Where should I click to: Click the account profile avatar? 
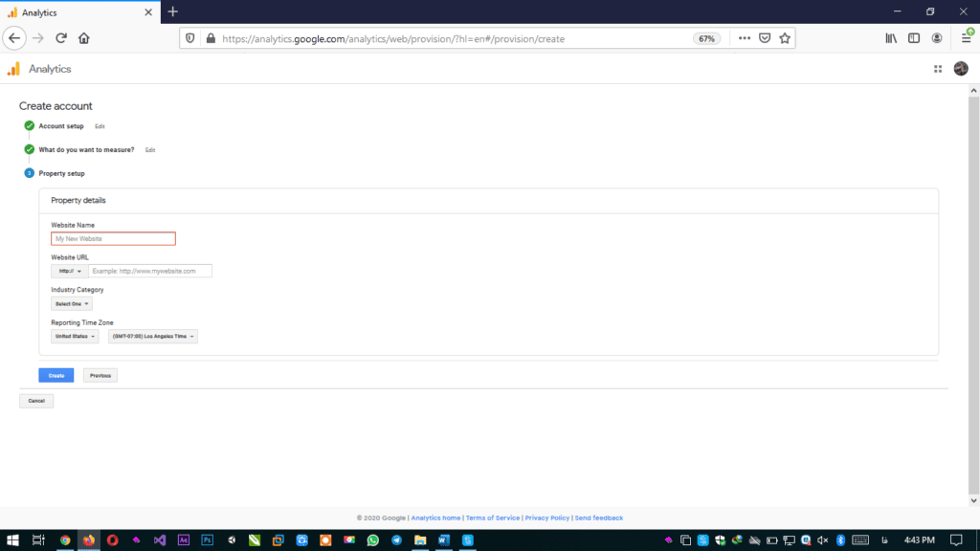(x=961, y=69)
